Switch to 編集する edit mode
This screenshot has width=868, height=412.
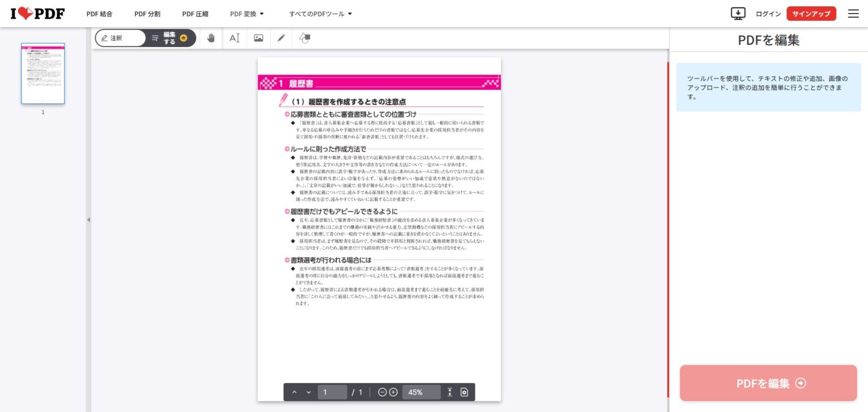pyautogui.click(x=170, y=38)
